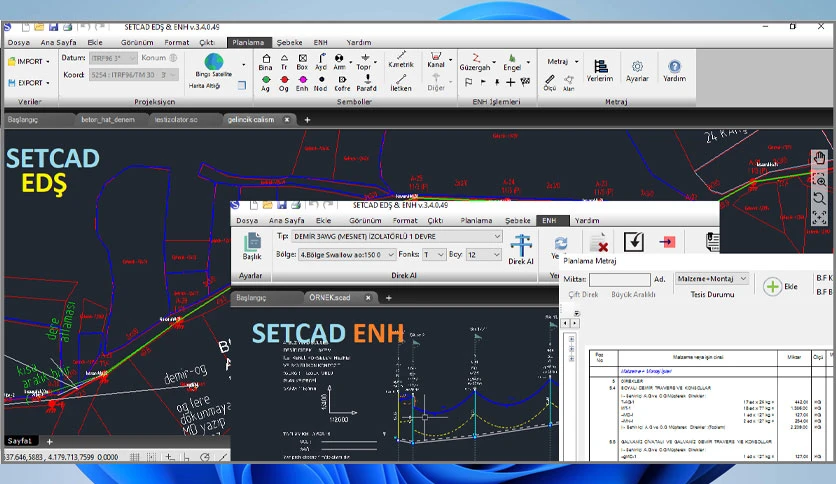
Task: Select the Bing Satellite map icon
Action: click(214, 62)
